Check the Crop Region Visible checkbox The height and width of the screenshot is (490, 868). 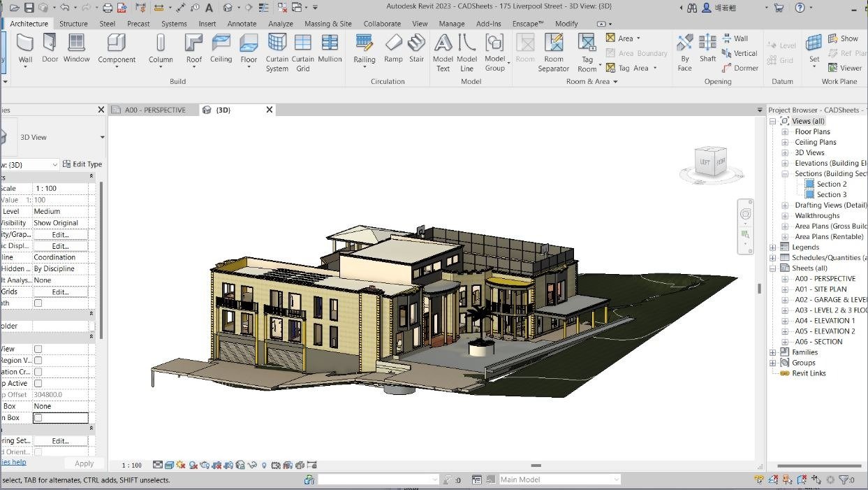[x=38, y=361]
